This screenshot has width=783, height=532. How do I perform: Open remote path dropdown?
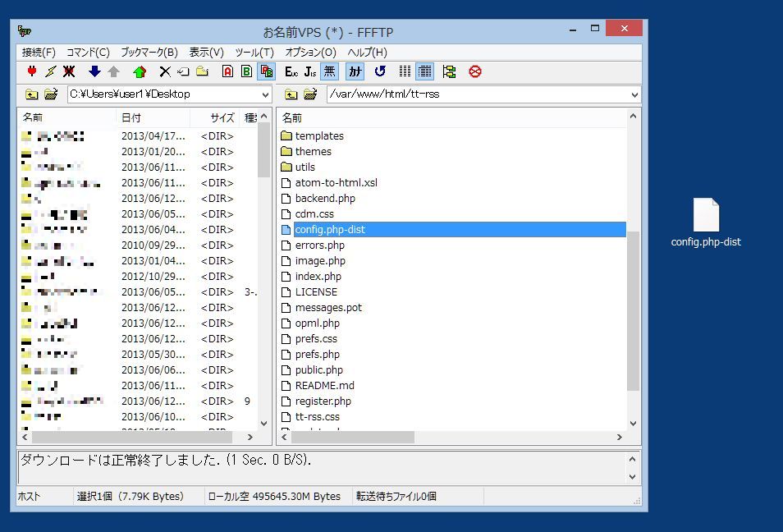(634, 94)
